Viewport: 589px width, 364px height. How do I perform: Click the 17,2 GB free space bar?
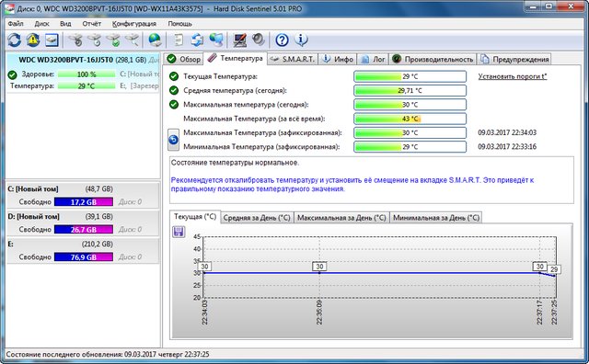[84, 202]
